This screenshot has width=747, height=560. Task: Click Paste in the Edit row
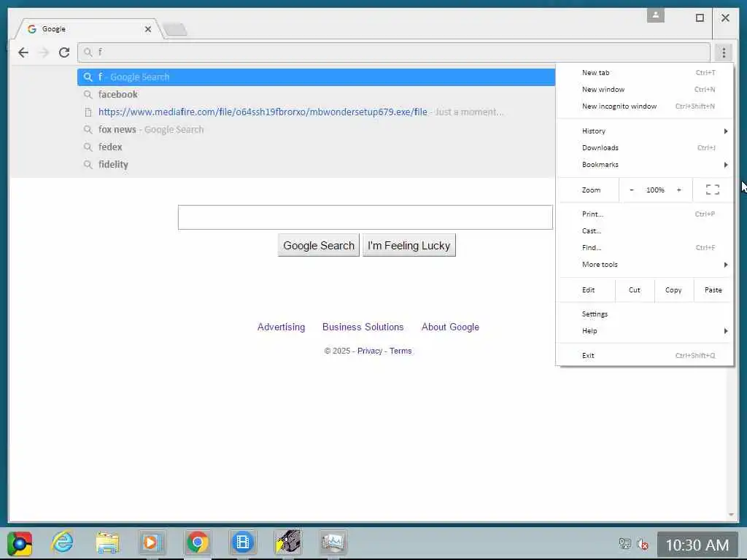[713, 290]
